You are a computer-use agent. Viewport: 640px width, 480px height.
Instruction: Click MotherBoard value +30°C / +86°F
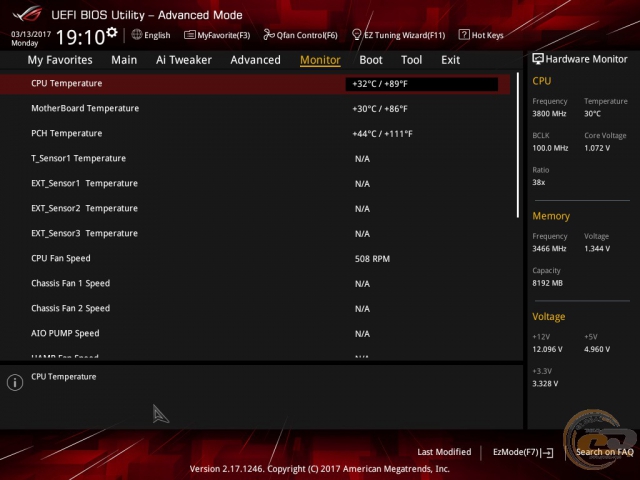click(380, 109)
